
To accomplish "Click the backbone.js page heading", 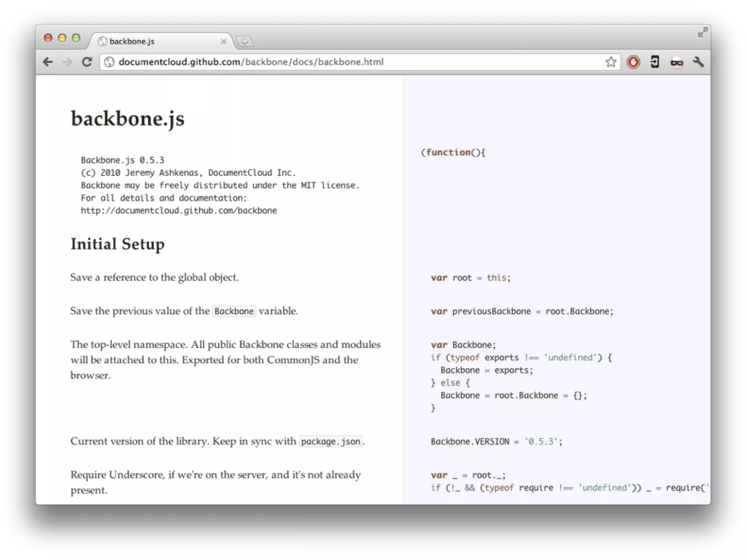I will coord(128,119).
